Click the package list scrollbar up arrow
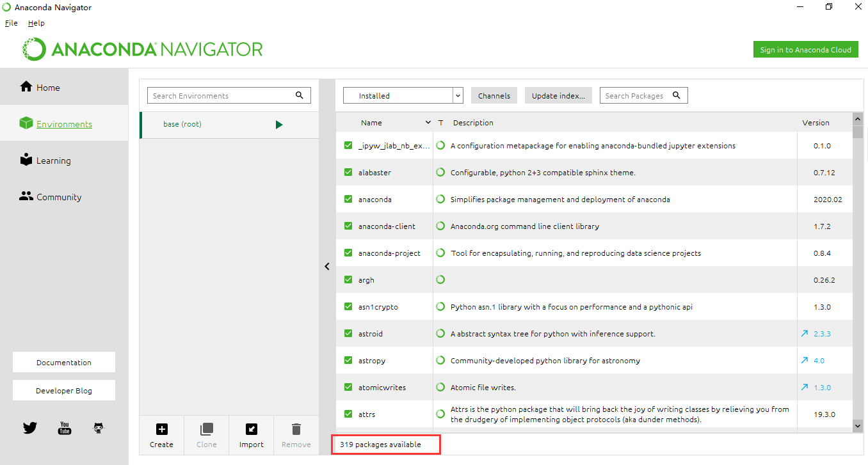 (x=858, y=119)
